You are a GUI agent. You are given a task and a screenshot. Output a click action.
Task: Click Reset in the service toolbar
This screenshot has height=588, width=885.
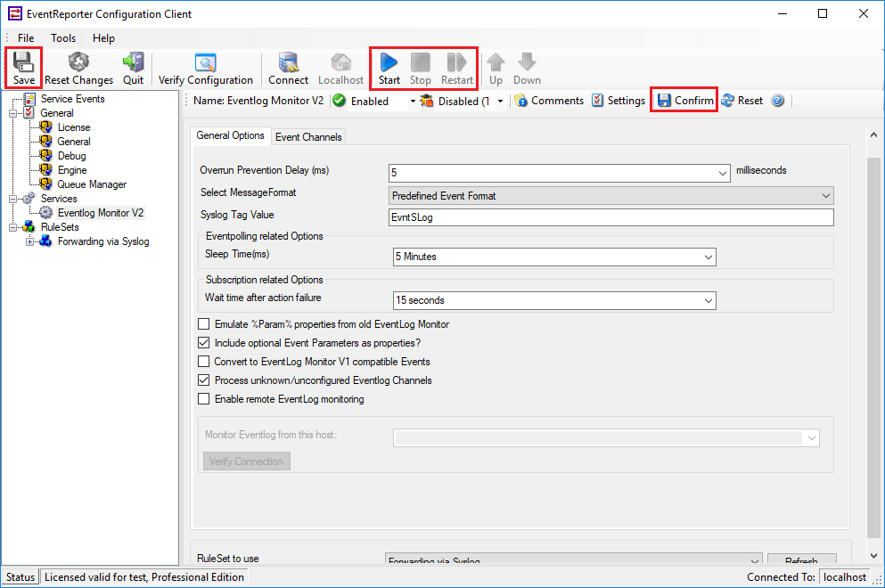(x=742, y=101)
